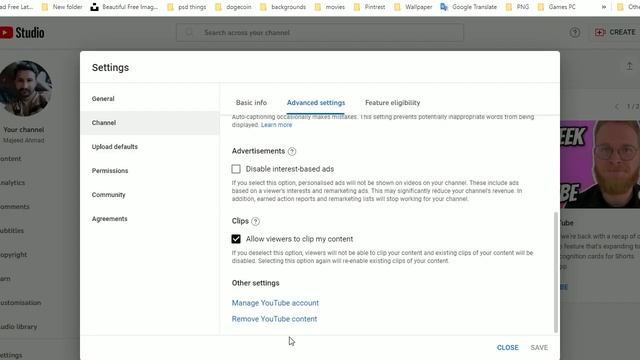Open the movies bookmark folder
Viewport: 640px width, 360px height.
[x=330, y=7]
